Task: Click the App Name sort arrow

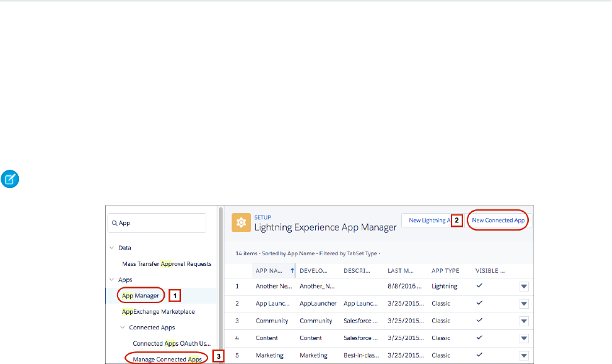Action: tap(292, 270)
